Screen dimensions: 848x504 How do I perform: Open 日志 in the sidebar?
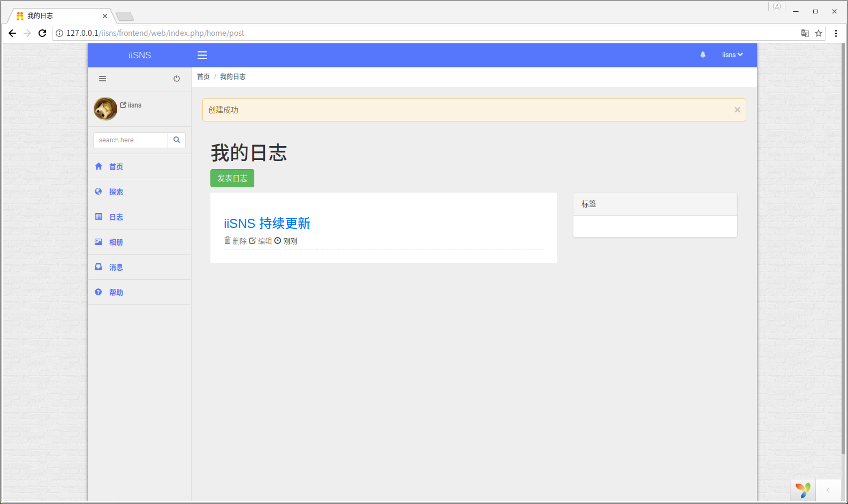pyautogui.click(x=116, y=217)
